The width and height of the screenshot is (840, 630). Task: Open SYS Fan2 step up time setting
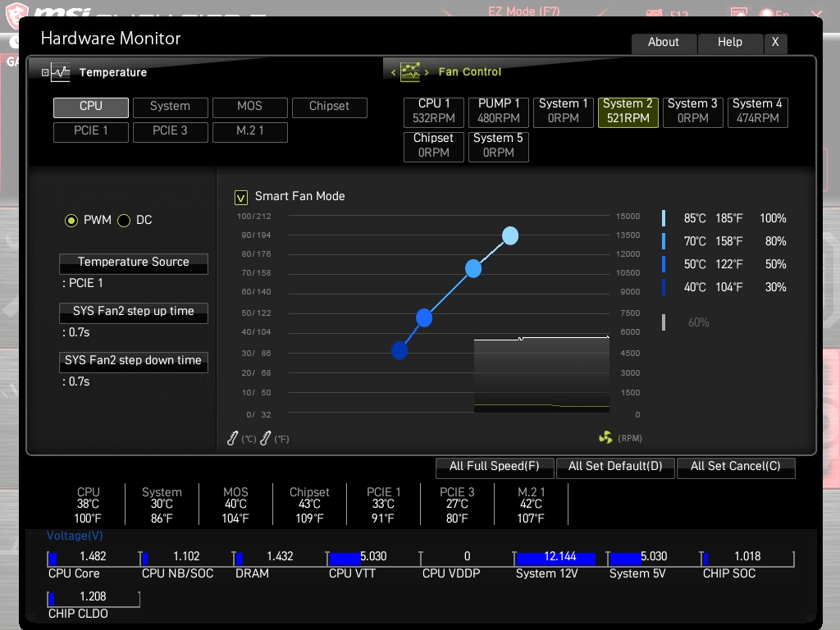[134, 313]
